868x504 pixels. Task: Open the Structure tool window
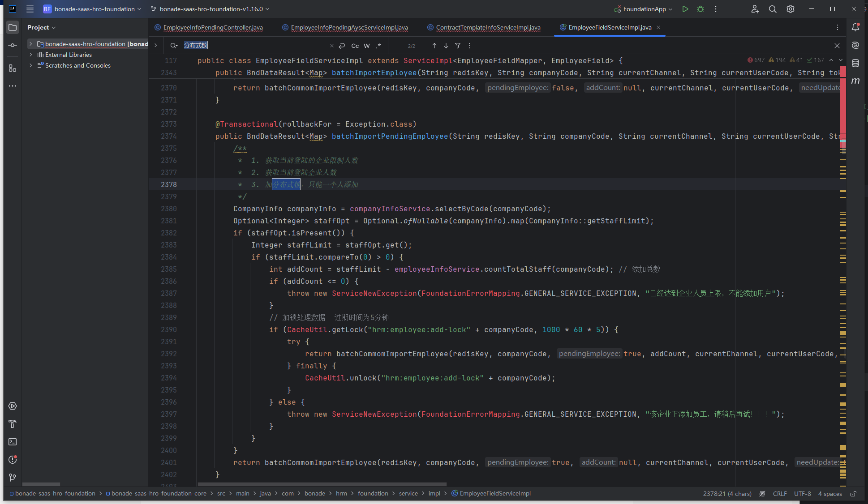13,68
